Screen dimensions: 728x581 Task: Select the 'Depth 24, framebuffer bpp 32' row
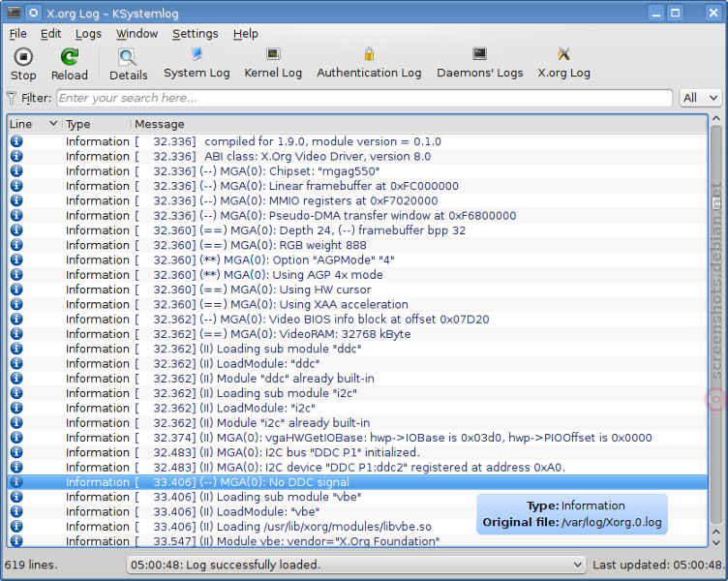[x=357, y=229]
